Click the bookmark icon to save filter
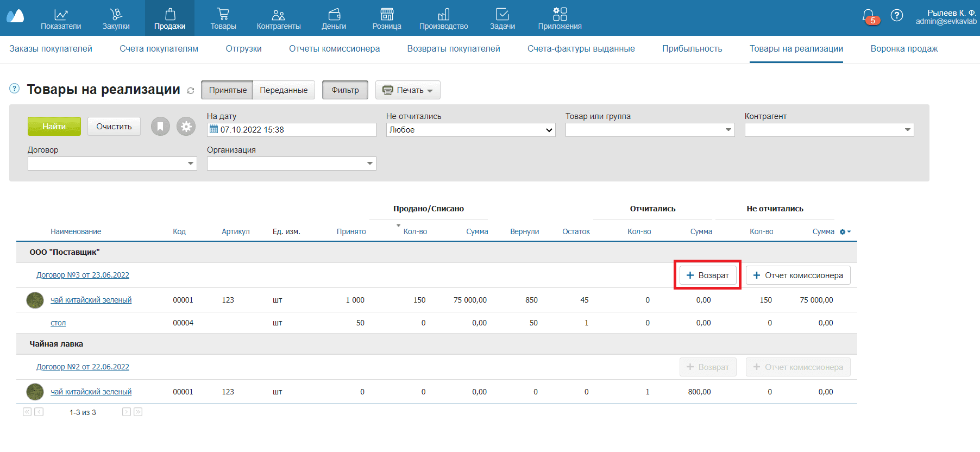This screenshot has width=980, height=452. coord(160,127)
